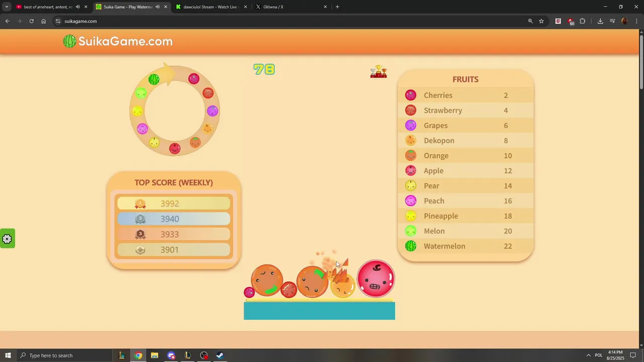Mute the 'best of øneheart' tab audio
This screenshot has width=644, height=362.
(77, 7)
